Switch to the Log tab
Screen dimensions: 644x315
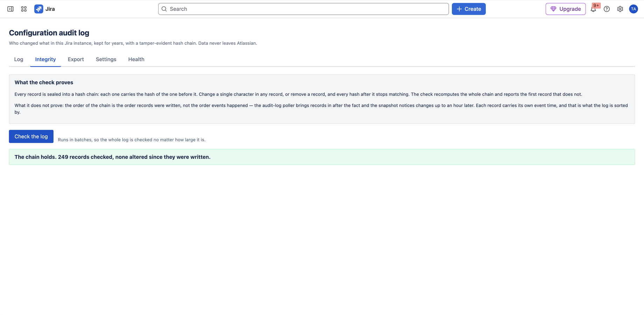point(19,59)
